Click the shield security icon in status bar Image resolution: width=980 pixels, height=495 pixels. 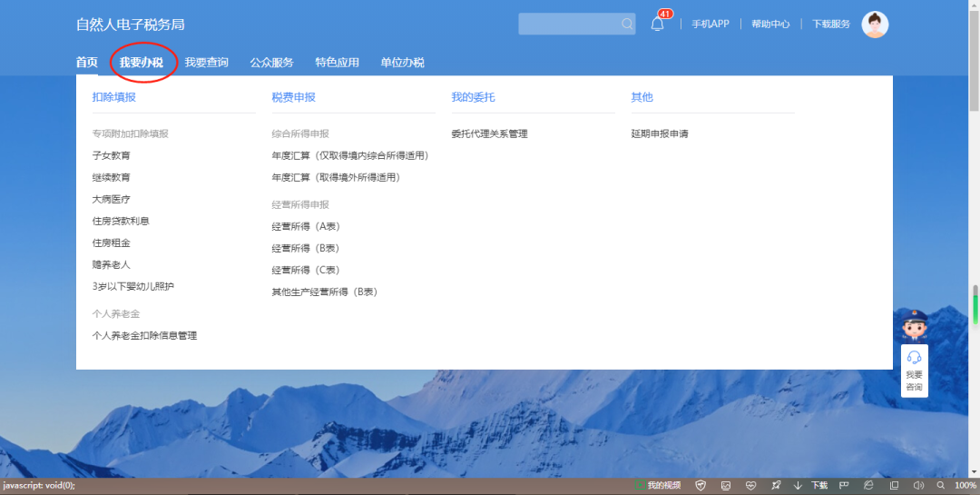[701, 486]
